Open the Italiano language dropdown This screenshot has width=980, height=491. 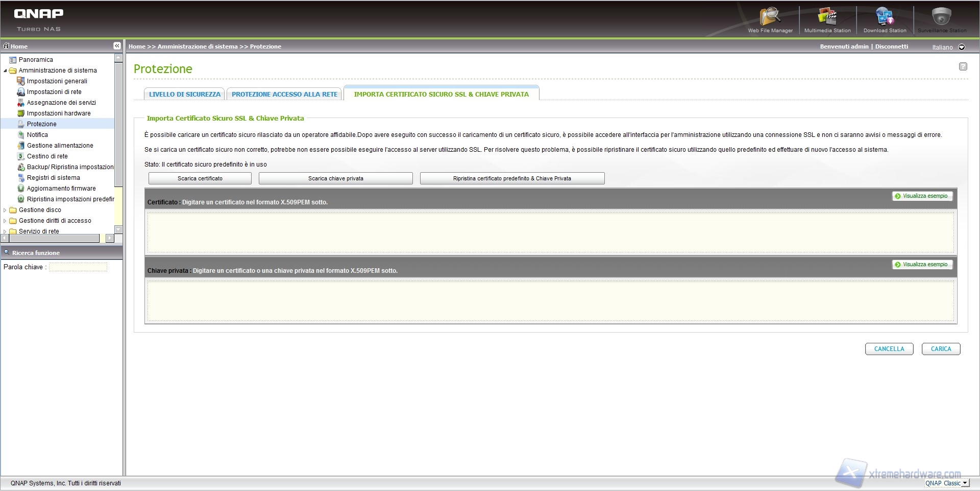tap(962, 47)
